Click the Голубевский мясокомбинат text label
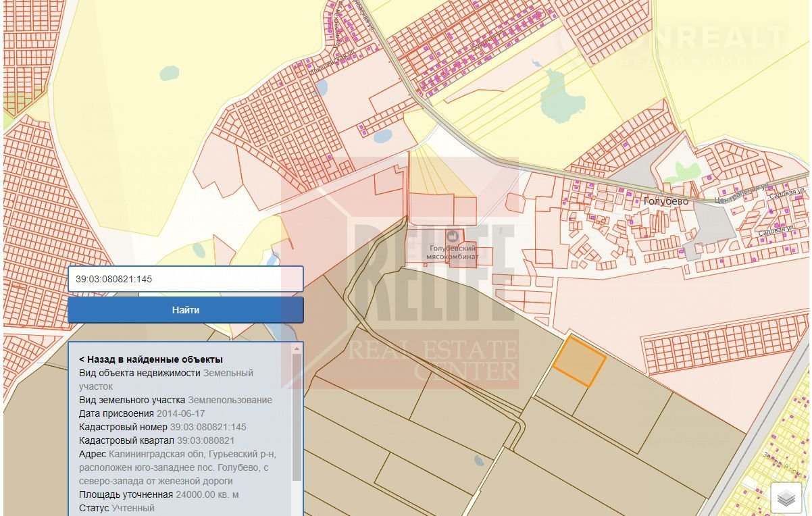 coord(453,253)
